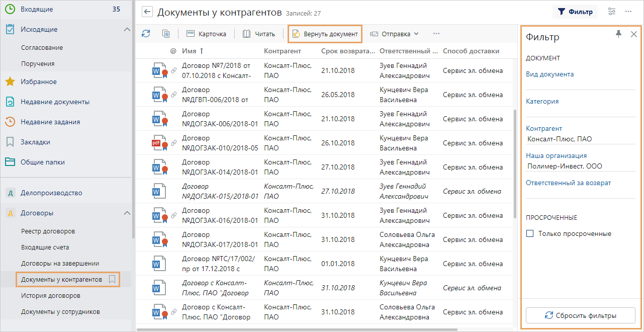Open Реестр договоров in sidebar
The height and width of the screenshot is (332, 644).
coord(48,231)
